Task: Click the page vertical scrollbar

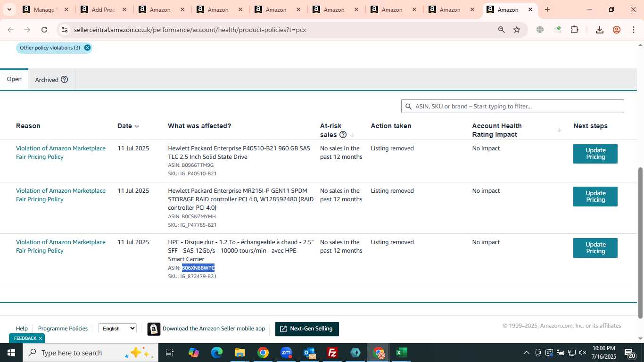Action: click(x=640, y=243)
